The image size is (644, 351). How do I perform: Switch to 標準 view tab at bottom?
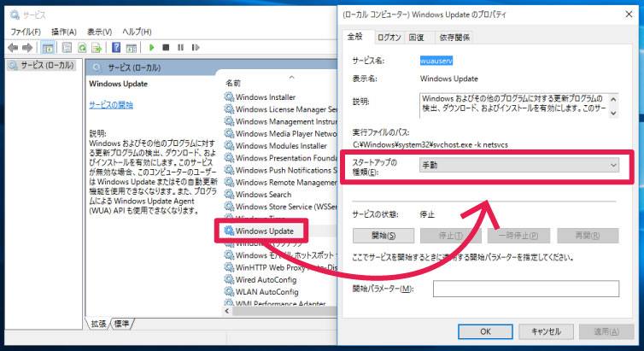[121, 324]
